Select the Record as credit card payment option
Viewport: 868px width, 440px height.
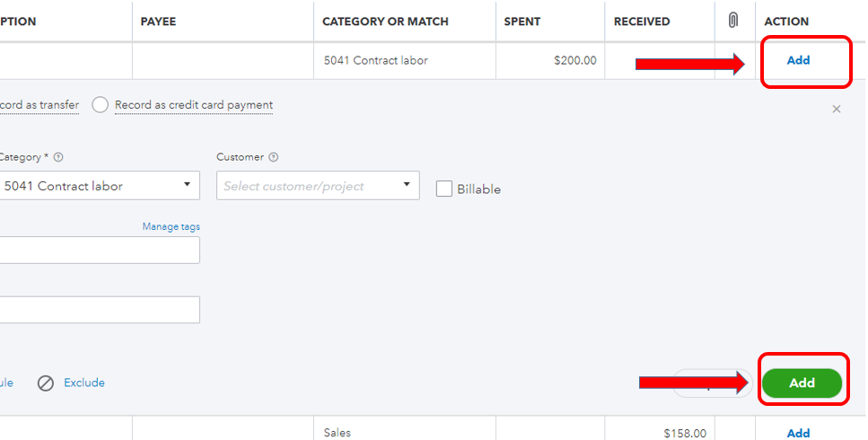101,105
